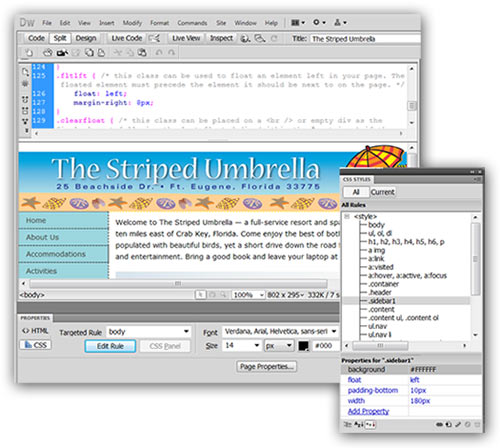Click Delete CSS Rule trash icon
The image size is (500, 448).
point(477,425)
